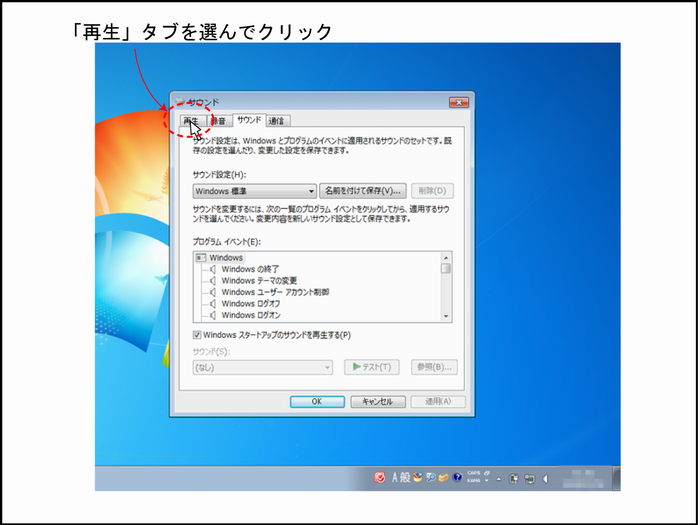Click the 名前を付けて保存(V)... button
Screen dimensions: 700x525
click(362, 191)
